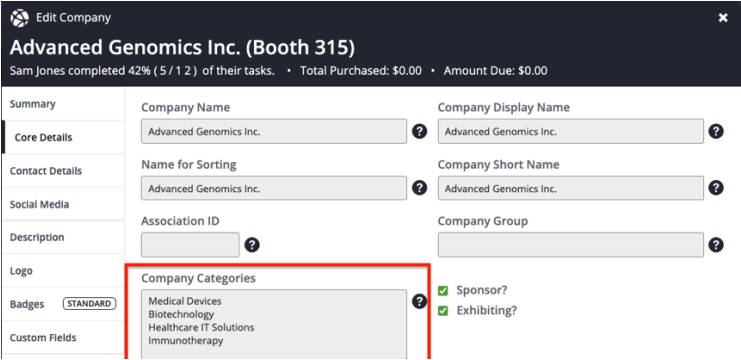Open help for Company Group field

tap(716, 245)
